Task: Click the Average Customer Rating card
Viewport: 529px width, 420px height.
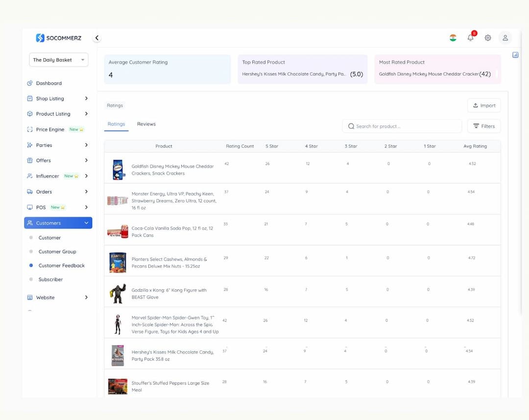Action: pyautogui.click(x=168, y=69)
